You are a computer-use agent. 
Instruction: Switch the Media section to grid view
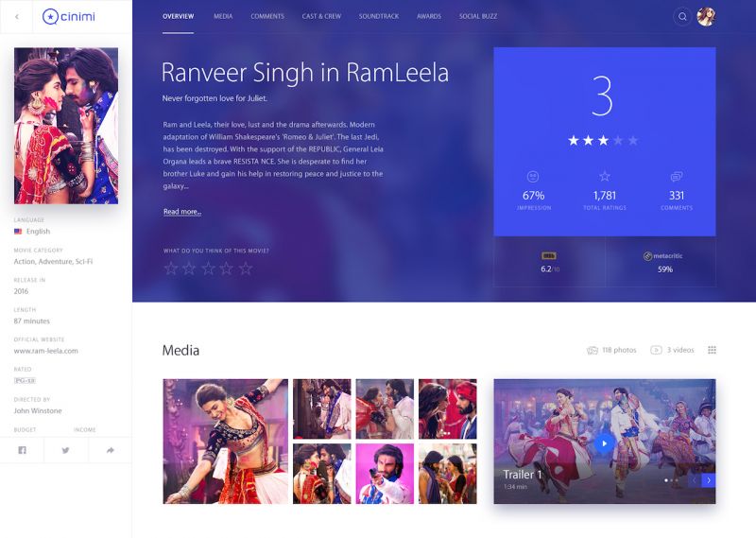(712, 350)
